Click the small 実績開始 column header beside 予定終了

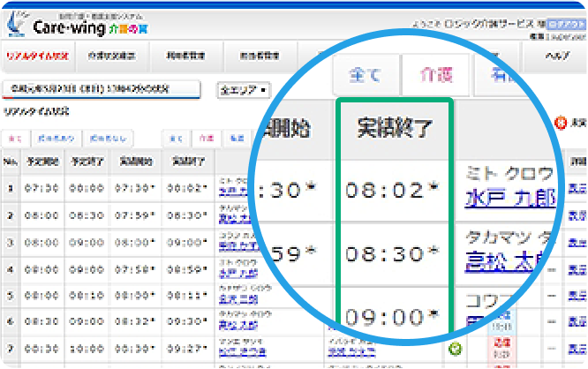pos(136,162)
